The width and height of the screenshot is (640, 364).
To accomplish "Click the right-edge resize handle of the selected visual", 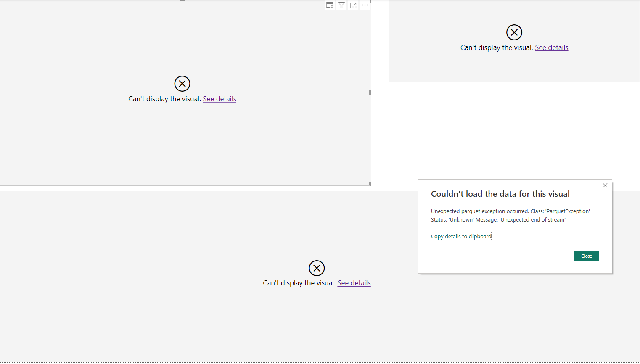I will tap(370, 93).
